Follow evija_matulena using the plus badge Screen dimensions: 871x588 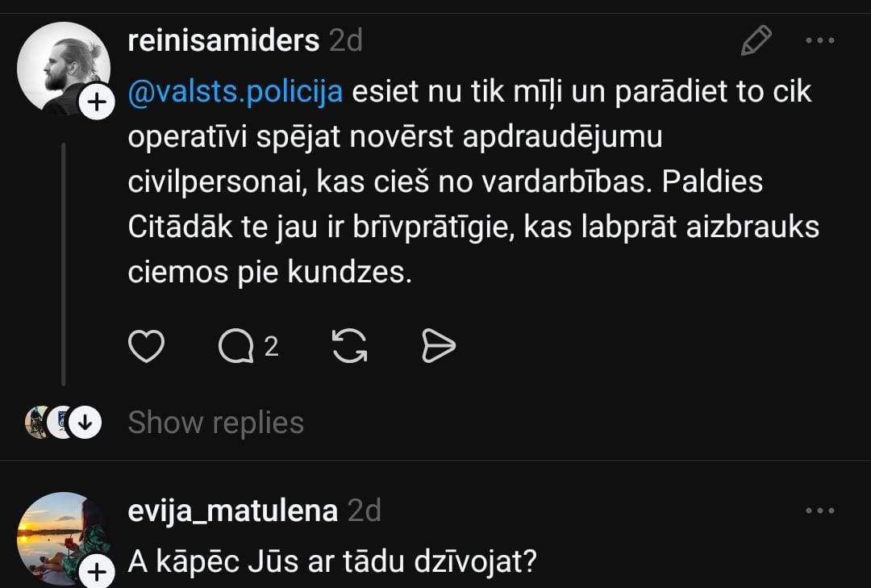point(95,573)
